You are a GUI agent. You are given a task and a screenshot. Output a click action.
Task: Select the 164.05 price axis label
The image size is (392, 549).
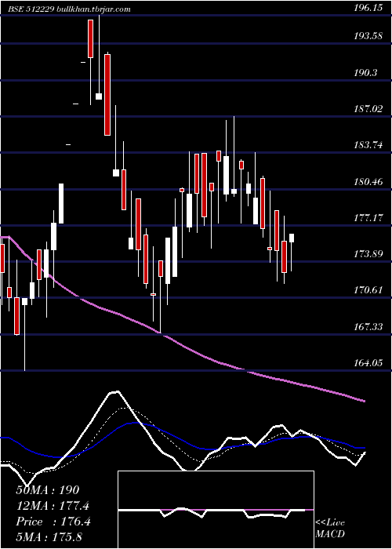(x=368, y=362)
